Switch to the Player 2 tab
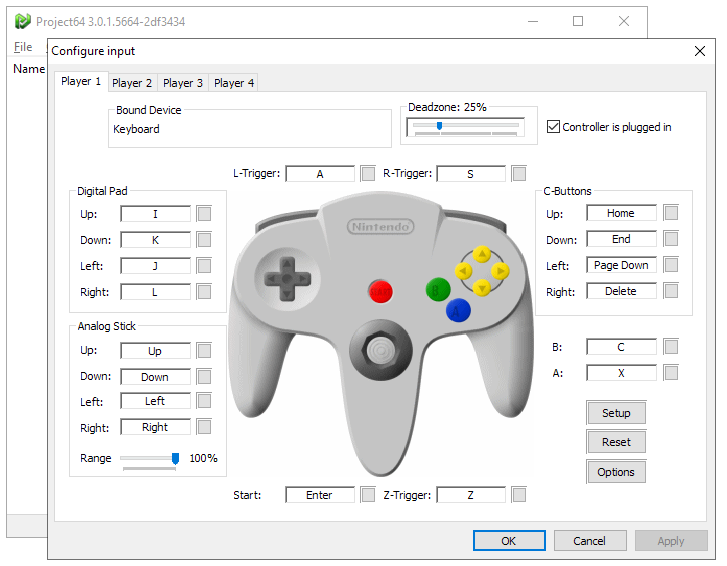This screenshot has width=727, height=566. coord(132,83)
